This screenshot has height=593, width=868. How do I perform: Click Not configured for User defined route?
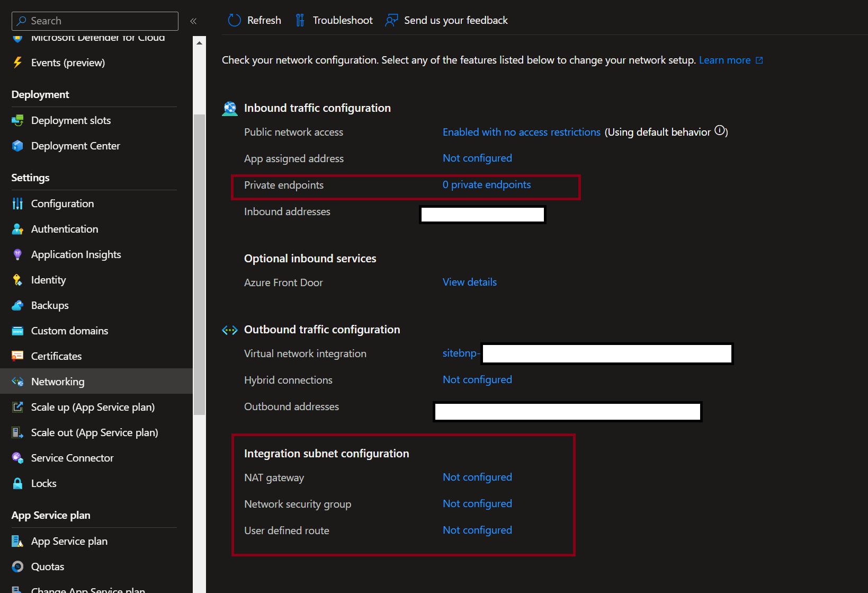click(x=477, y=530)
